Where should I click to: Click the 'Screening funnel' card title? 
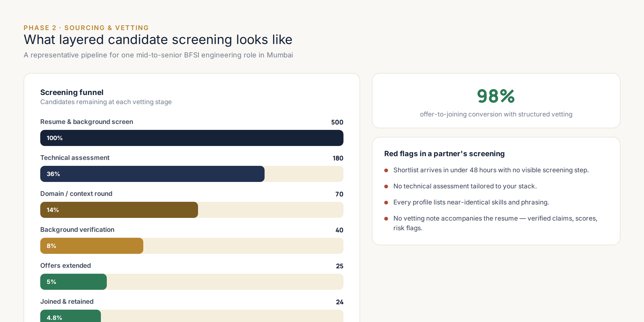[x=72, y=92]
